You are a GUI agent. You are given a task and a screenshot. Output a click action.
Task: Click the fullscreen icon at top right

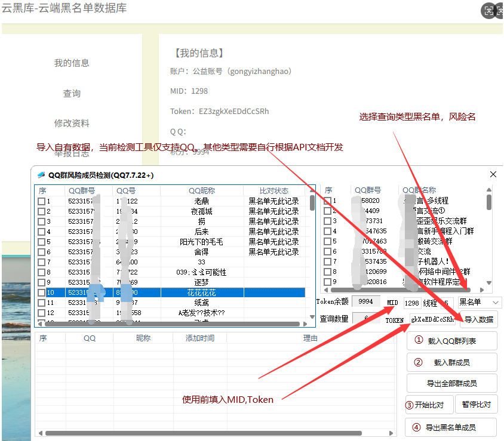point(488,11)
